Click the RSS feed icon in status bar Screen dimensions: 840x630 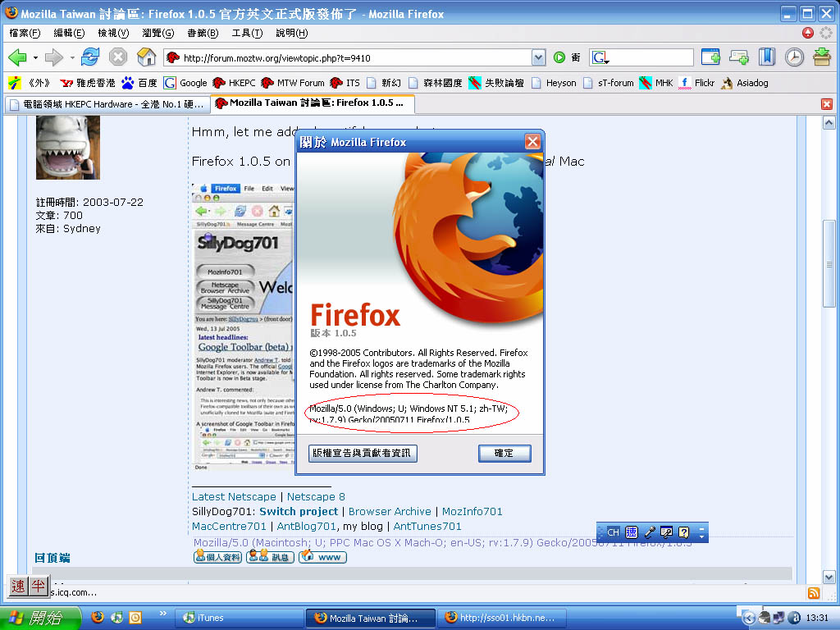coord(813,592)
